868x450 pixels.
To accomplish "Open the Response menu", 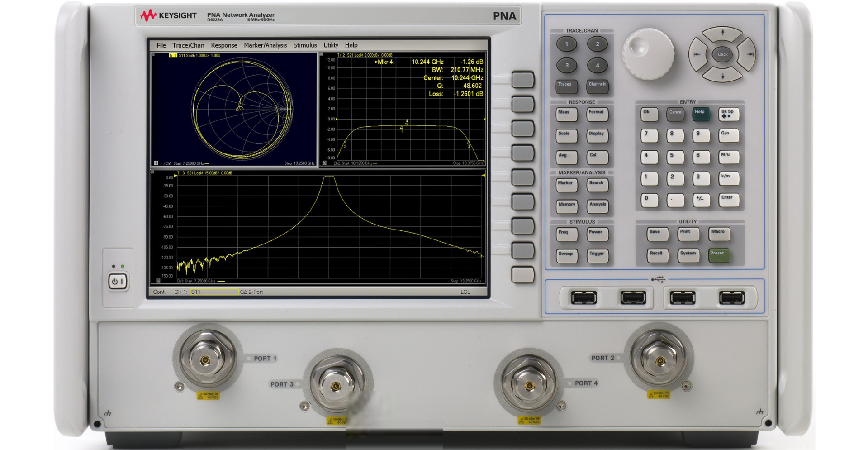I will click(224, 45).
